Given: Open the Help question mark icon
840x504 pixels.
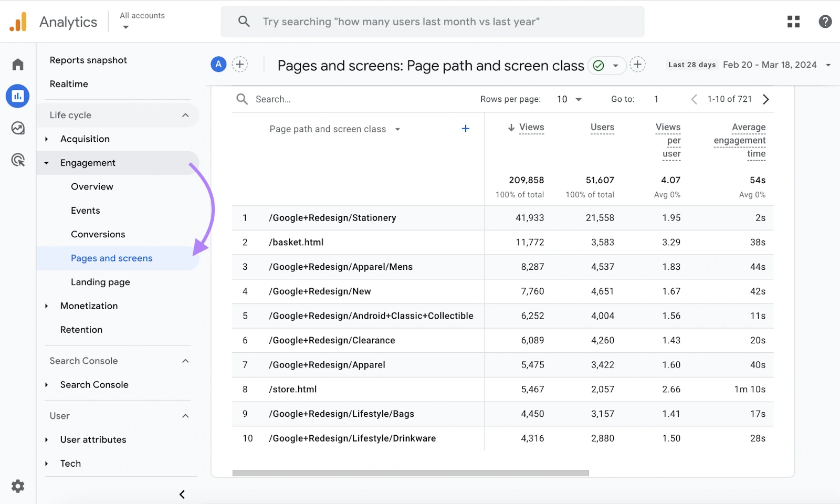Looking at the screenshot, I should (825, 22).
